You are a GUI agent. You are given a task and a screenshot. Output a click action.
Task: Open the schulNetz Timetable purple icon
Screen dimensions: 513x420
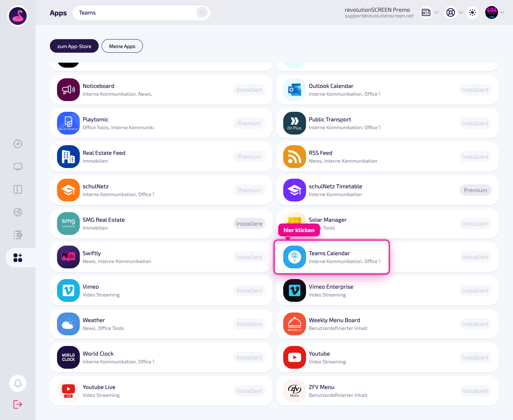tap(294, 190)
